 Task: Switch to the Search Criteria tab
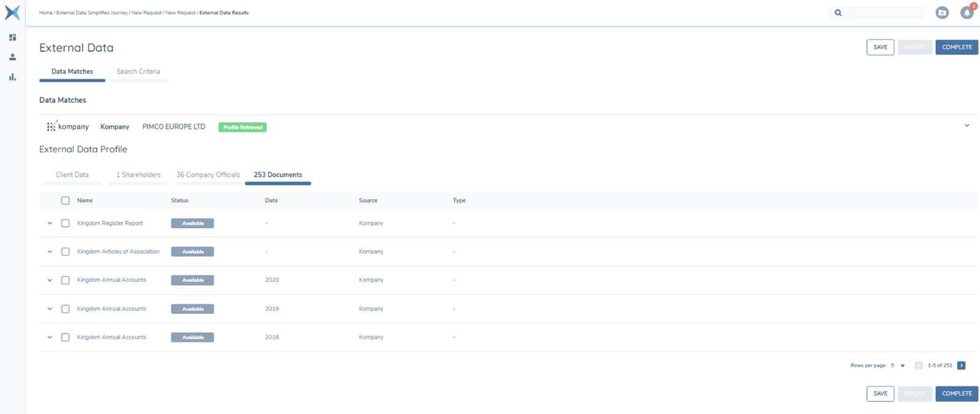[x=138, y=72]
